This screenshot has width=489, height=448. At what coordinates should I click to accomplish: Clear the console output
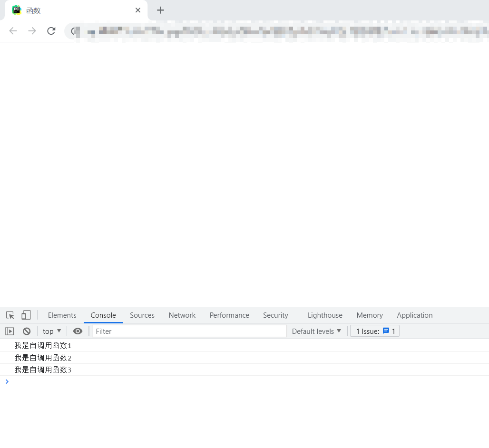click(27, 331)
